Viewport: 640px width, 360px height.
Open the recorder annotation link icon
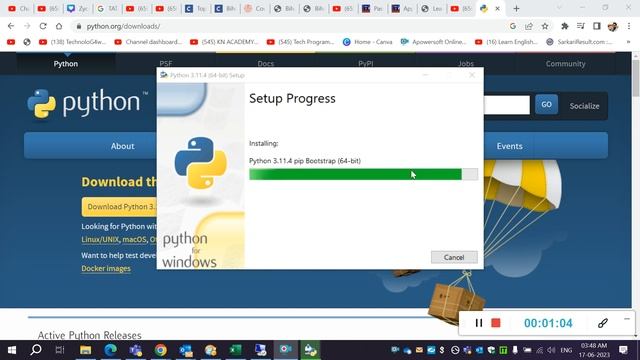[x=602, y=323]
